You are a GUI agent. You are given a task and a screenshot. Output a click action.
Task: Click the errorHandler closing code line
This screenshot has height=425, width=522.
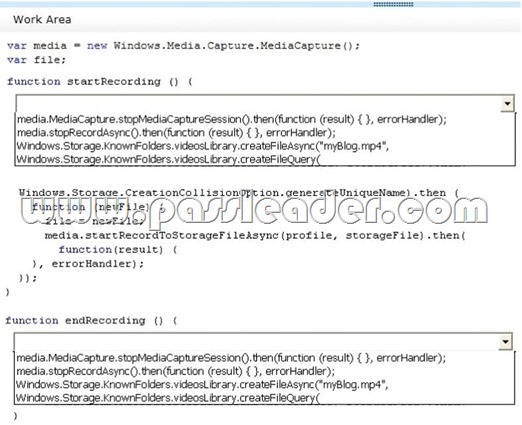point(88,264)
